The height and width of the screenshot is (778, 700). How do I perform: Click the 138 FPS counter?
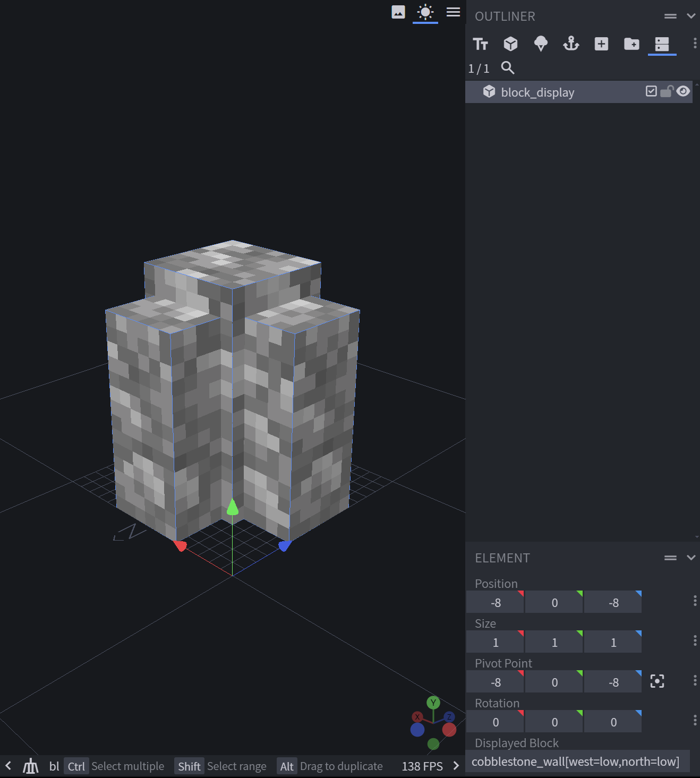point(422,766)
